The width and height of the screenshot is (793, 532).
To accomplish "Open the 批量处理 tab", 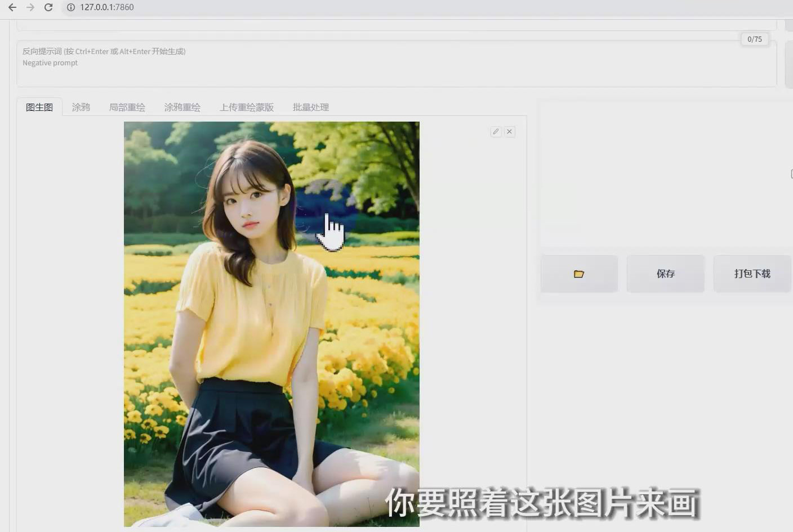I will click(311, 107).
